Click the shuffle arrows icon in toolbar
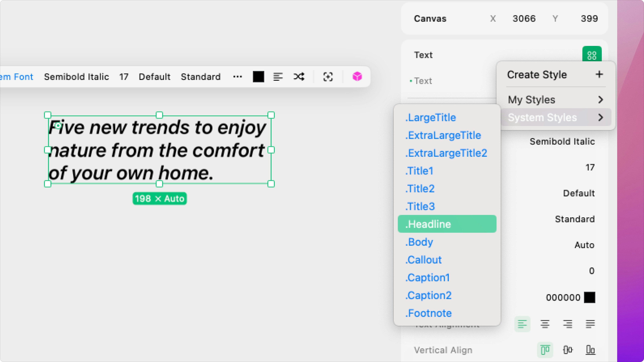This screenshot has width=644, height=362. 299,76
